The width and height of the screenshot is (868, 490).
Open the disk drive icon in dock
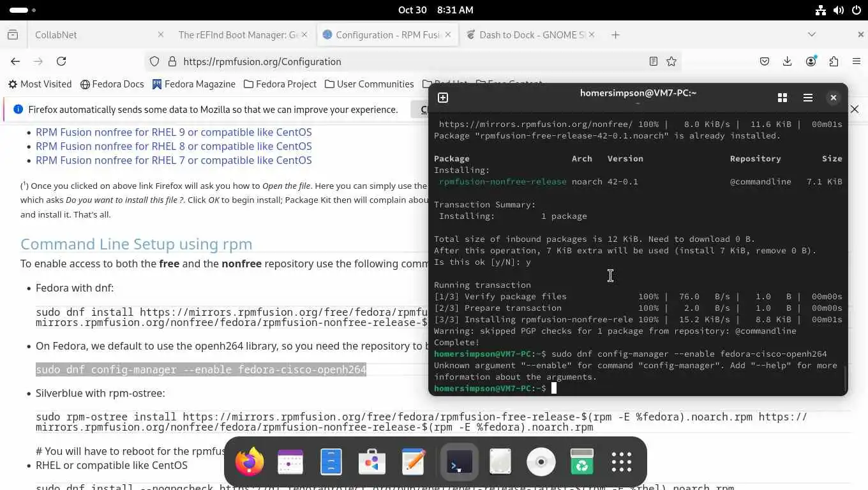coord(500,462)
